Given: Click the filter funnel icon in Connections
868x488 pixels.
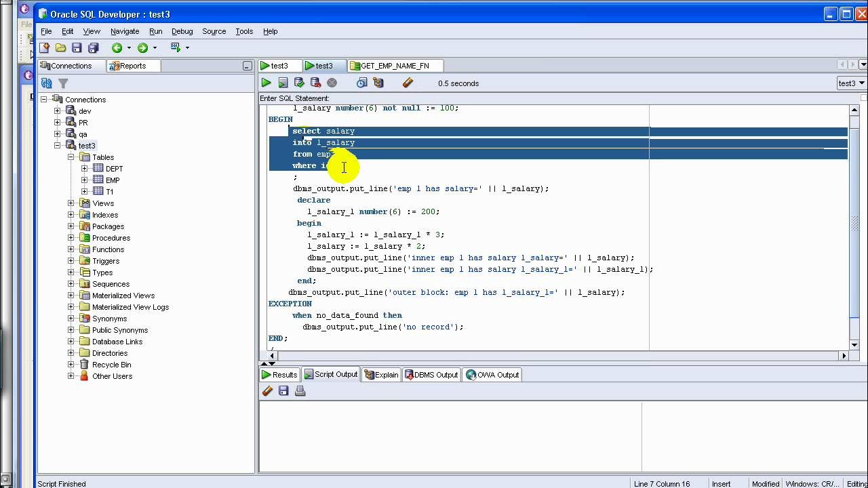Looking at the screenshot, I should click(63, 83).
